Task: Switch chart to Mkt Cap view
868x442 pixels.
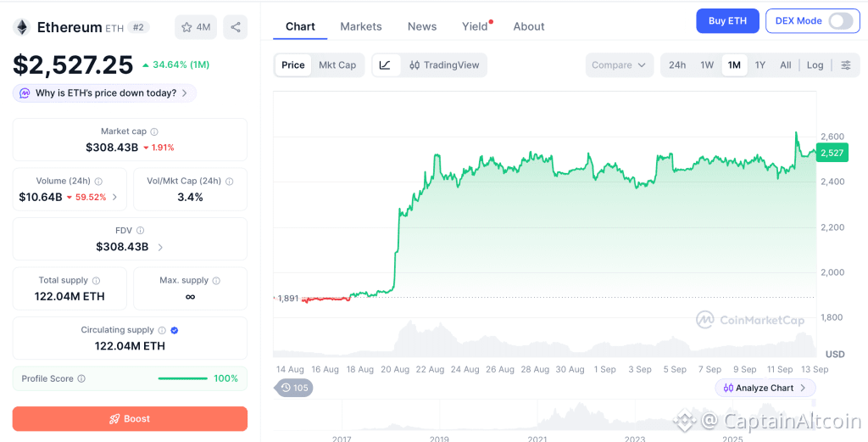Action: [x=337, y=64]
